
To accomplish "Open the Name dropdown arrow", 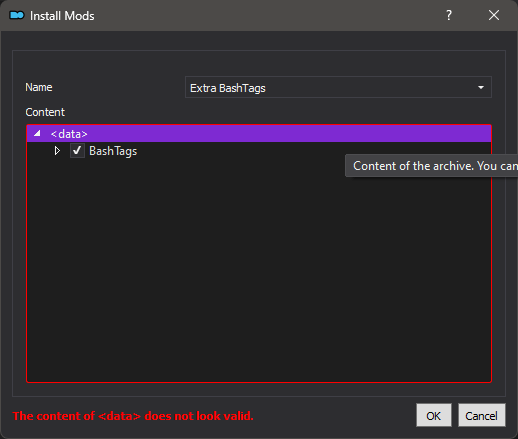I will point(481,87).
